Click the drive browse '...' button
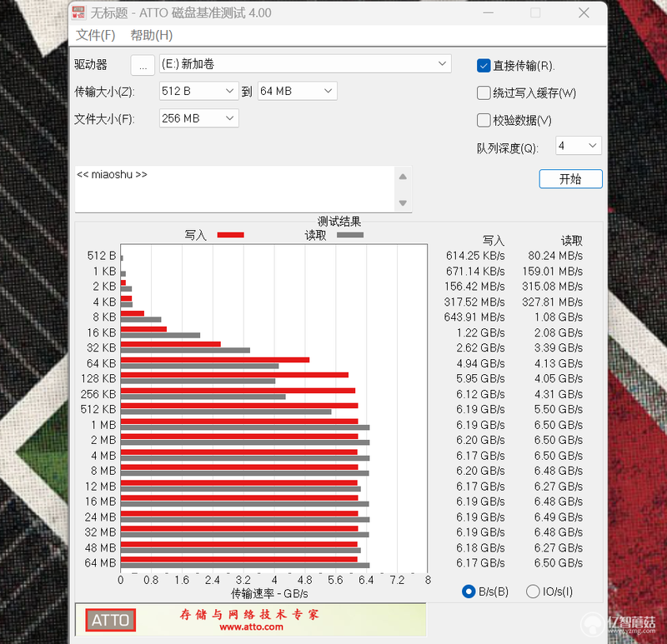This screenshot has height=644, width=667. pos(143,65)
